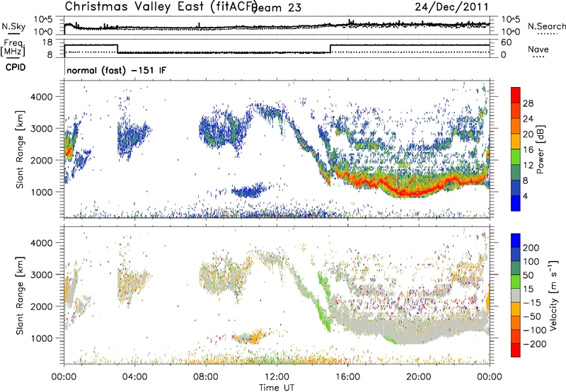Click the '60' tick on the Nave axis
566x392 pixels.
click(506, 42)
